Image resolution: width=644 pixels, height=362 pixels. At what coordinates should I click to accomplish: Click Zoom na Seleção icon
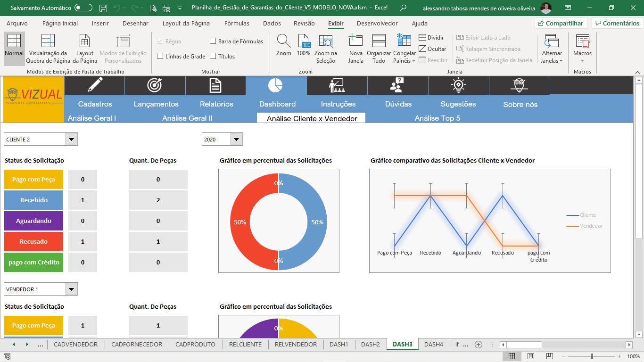click(x=326, y=41)
